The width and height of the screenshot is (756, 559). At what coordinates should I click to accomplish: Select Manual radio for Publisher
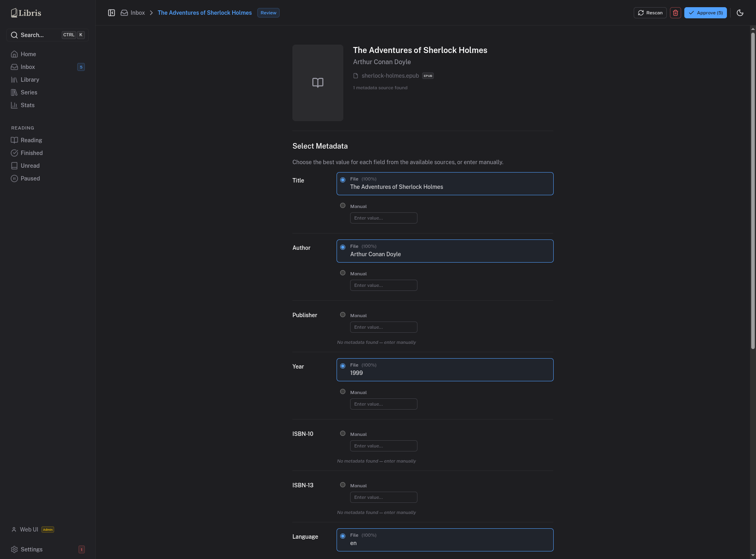(x=343, y=315)
